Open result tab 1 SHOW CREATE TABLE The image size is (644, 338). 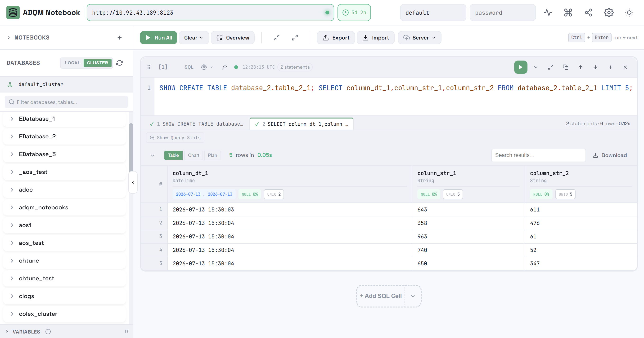(x=196, y=124)
